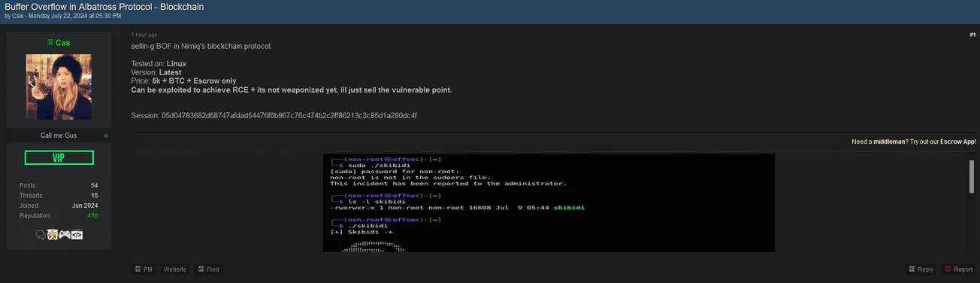Screen dimensions: 980x283
Task: Click the code brackets award icon
Action: (x=77, y=234)
